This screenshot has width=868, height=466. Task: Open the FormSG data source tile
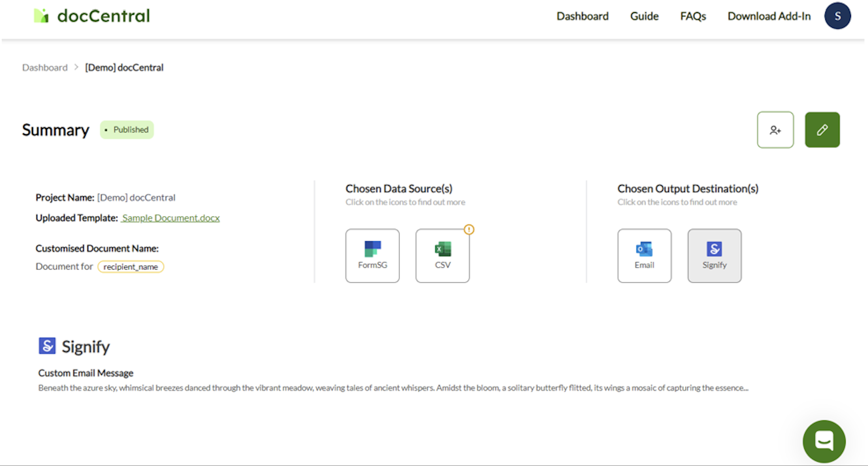pyautogui.click(x=372, y=256)
